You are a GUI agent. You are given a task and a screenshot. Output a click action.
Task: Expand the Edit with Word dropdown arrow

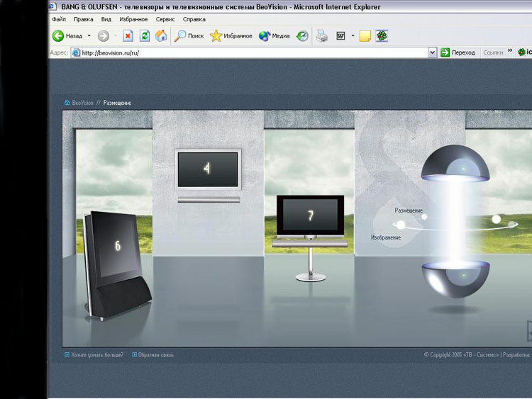pyautogui.click(x=353, y=35)
